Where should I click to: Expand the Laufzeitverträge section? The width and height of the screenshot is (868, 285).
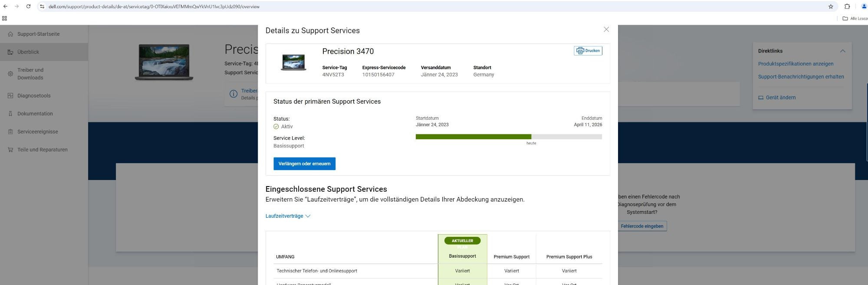pyautogui.click(x=288, y=216)
